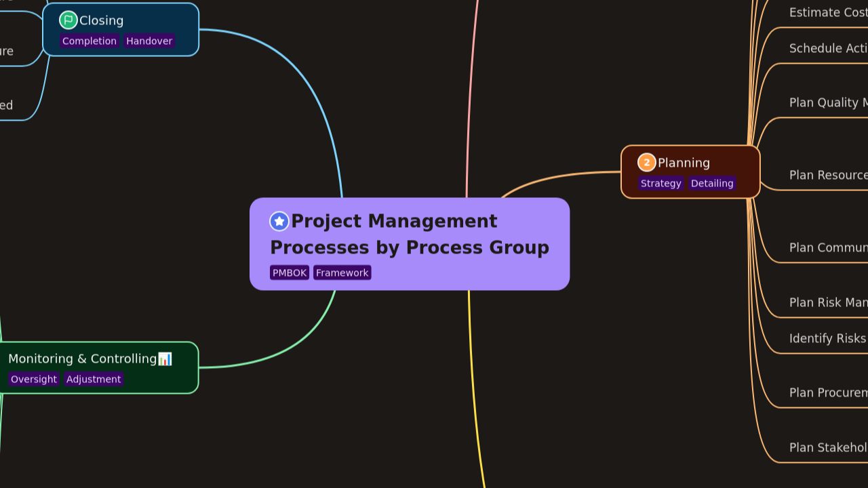Click the Handover tag on Closing
The width and height of the screenshot is (868, 488).
point(149,41)
